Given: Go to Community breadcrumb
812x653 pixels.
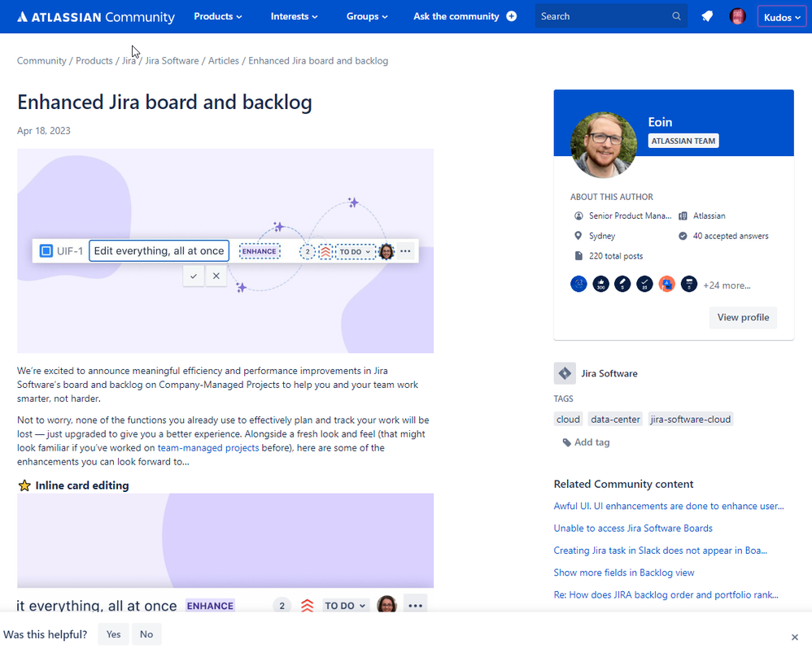Looking at the screenshot, I should click(41, 60).
